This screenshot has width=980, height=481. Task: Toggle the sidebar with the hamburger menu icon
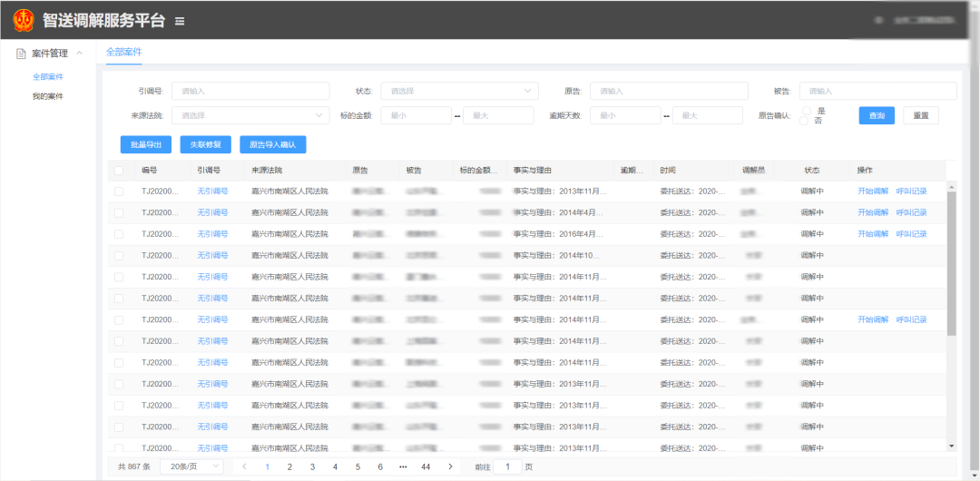coord(180,21)
